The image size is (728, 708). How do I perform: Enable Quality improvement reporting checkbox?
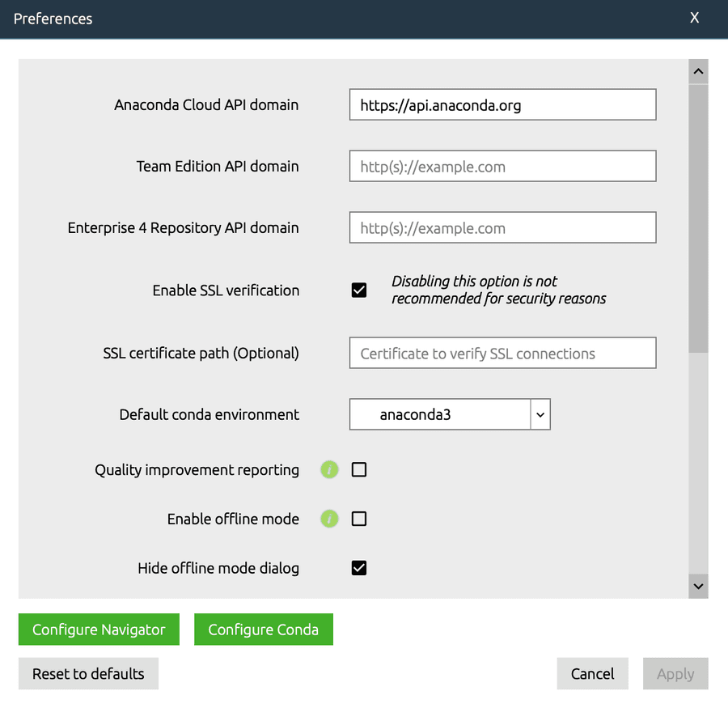point(359,469)
